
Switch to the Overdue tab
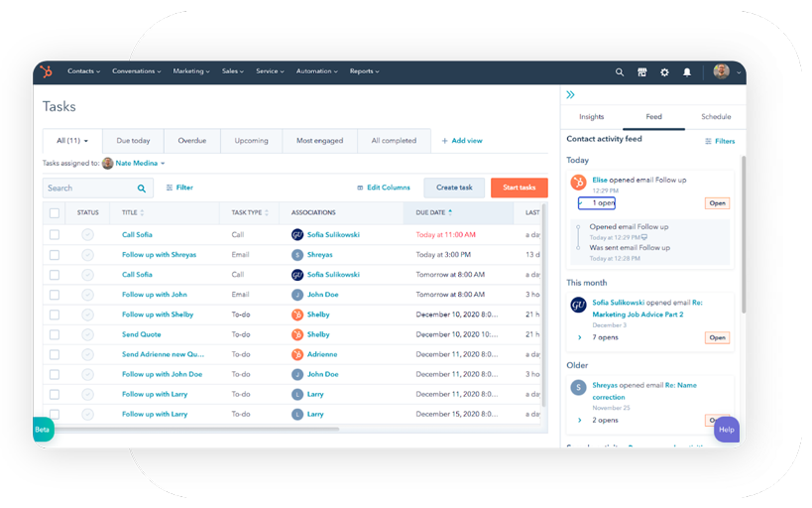(191, 141)
